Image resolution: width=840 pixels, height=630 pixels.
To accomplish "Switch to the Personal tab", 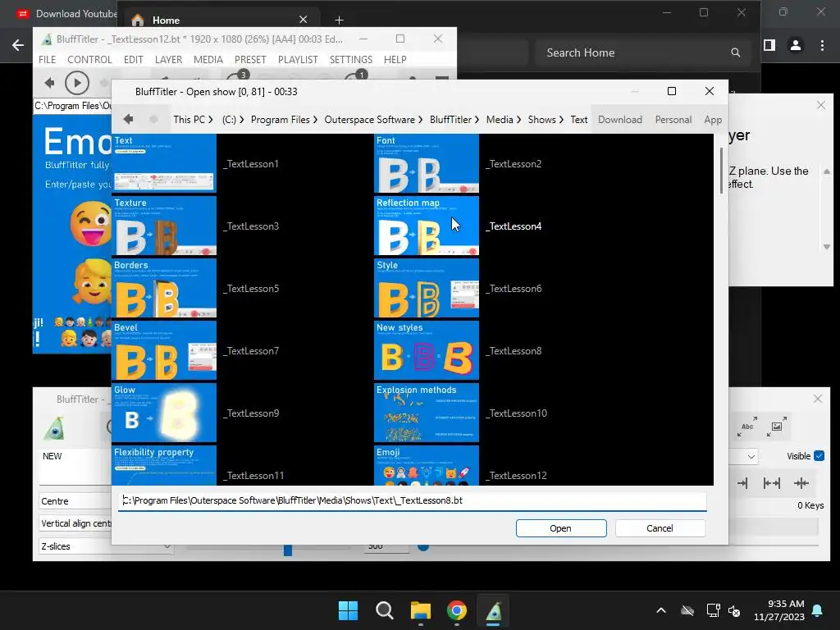I will 673,120.
